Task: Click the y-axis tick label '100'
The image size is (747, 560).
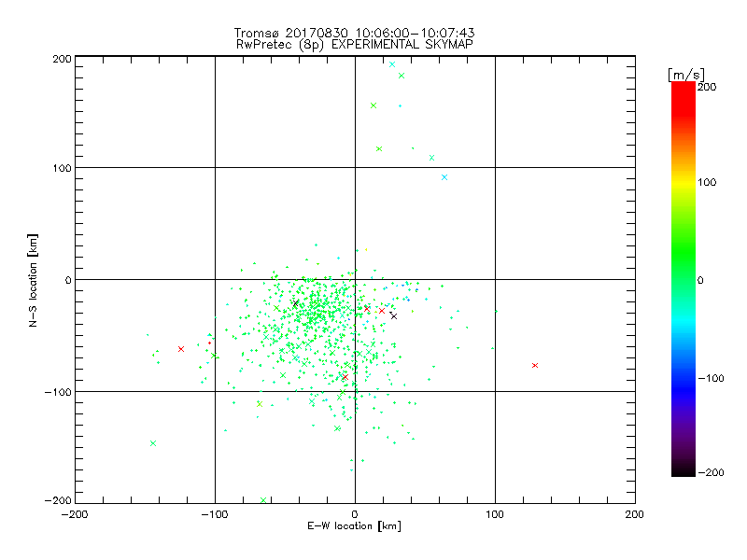Action: pos(62,168)
